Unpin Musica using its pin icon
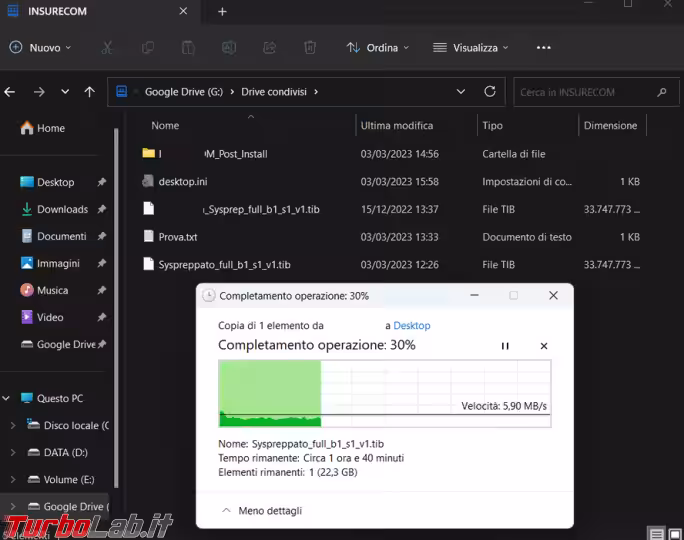This screenshot has width=684, height=540. 102,290
